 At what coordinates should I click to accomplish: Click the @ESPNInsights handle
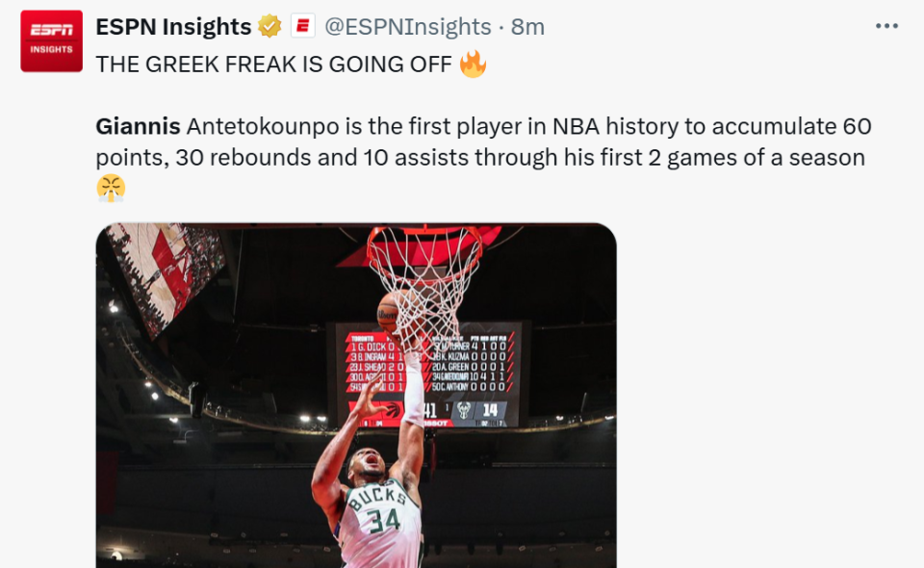click(x=407, y=27)
